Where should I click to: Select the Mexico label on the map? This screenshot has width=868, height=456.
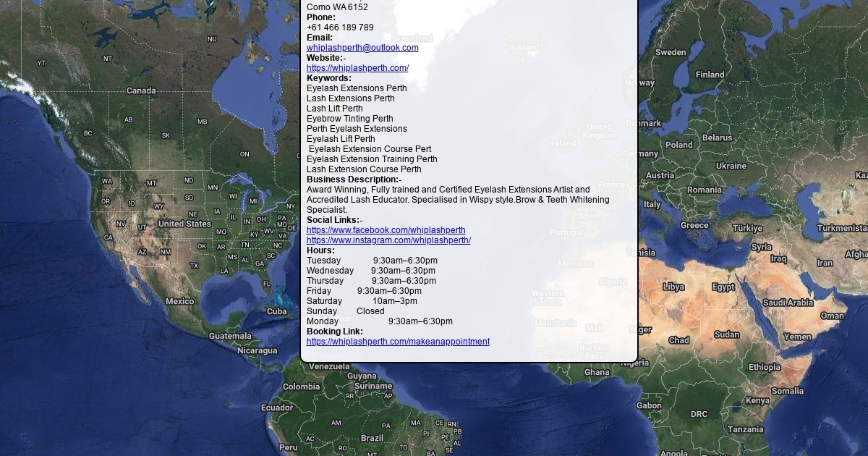pos(179,301)
